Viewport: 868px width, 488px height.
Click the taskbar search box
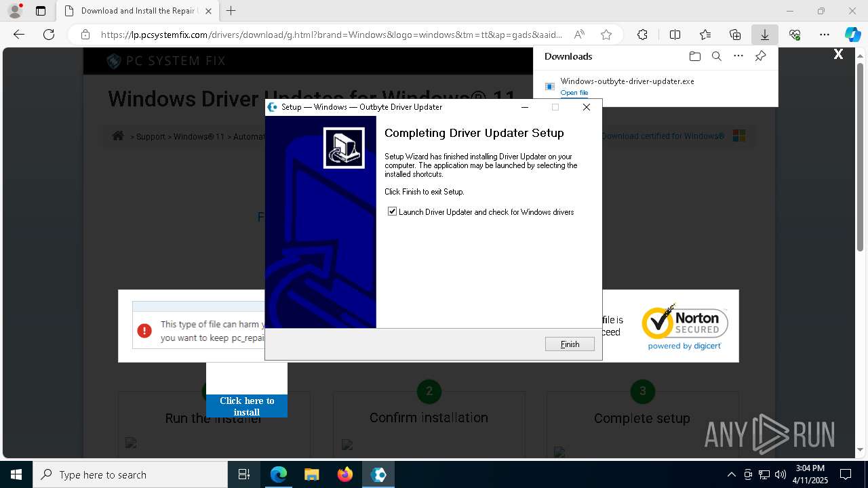pos(130,474)
